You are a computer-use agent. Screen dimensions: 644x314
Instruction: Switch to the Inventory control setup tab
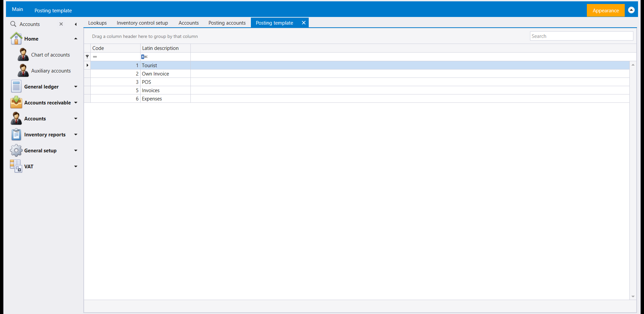pyautogui.click(x=142, y=23)
